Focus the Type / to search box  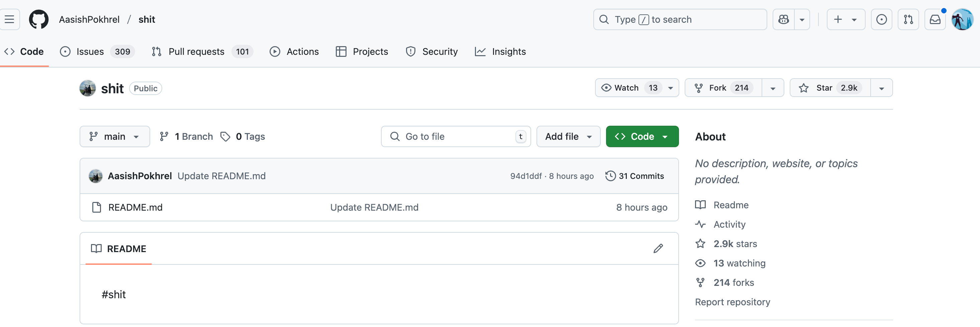680,19
